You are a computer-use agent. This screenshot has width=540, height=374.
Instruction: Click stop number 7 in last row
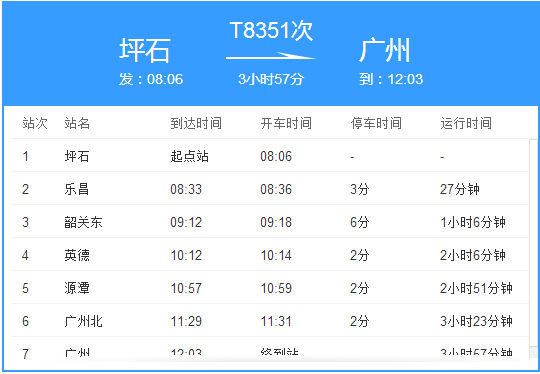[x=25, y=353]
